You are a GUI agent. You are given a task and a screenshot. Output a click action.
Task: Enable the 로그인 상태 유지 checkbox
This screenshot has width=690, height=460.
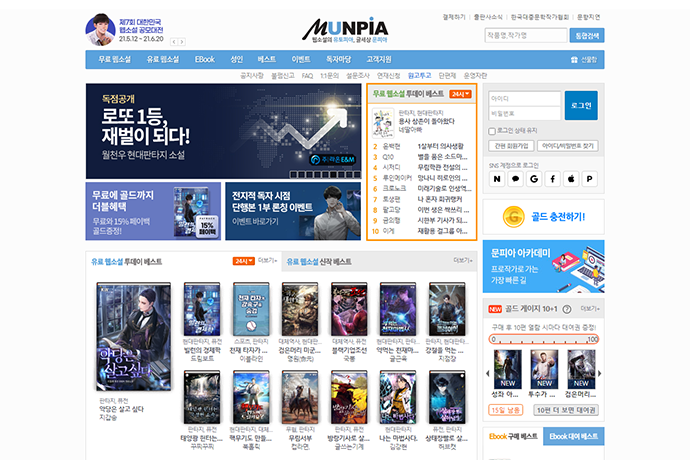[492, 131]
